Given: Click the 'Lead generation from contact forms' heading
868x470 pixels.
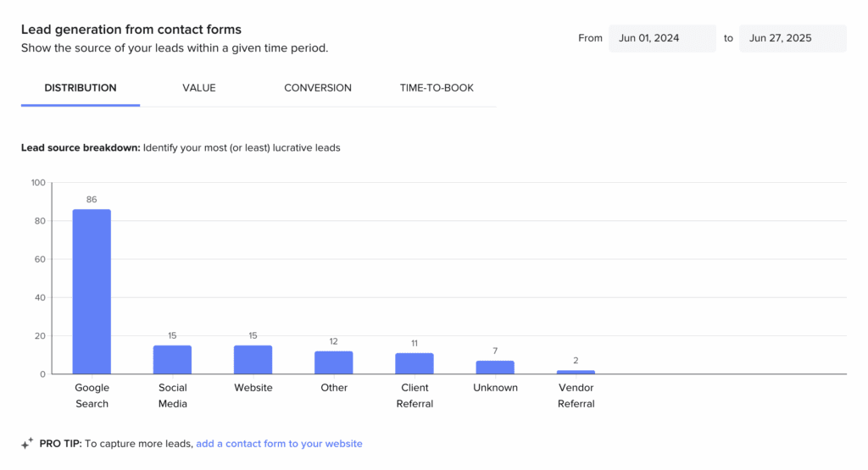Looking at the screenshot, I should point(131,30).
